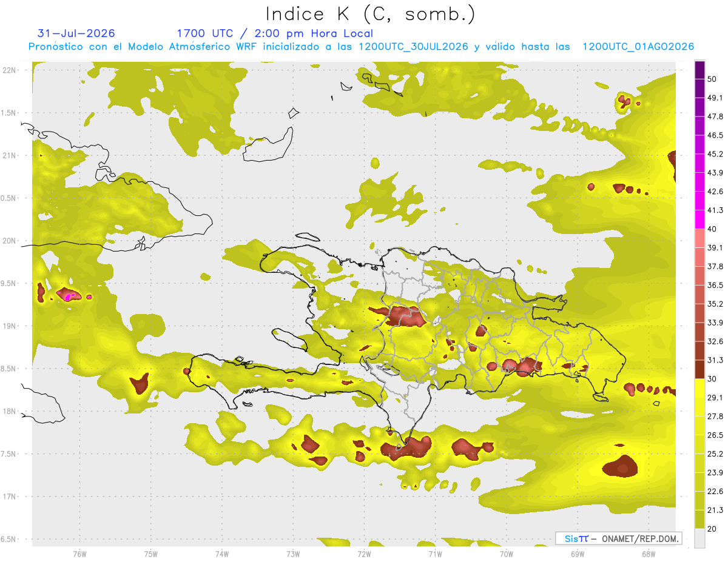728x562 pixels.
Task: Click legend value "35.2"
Action: (x=715, y=304)
